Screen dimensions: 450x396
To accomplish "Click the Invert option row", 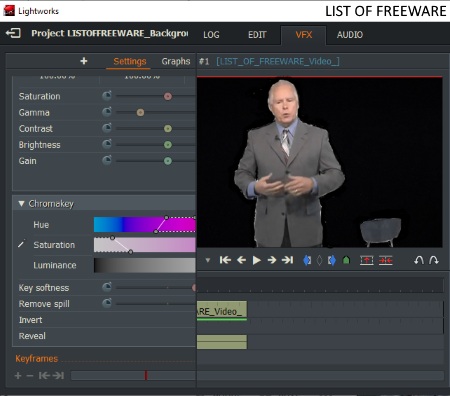I will pyautogui.click(x=104, y=320).
